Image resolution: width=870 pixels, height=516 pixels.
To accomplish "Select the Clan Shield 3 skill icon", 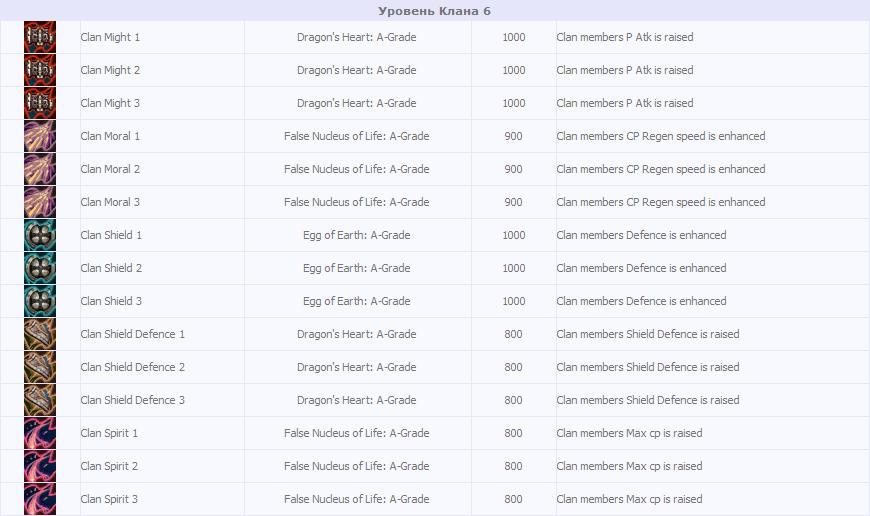I will pyautogui.click(x=39, y=301).
